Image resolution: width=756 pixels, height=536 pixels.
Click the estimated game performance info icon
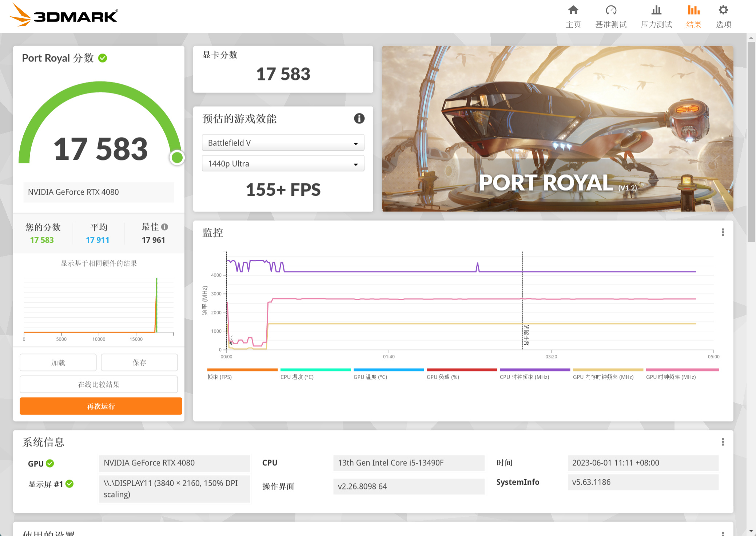359,119
